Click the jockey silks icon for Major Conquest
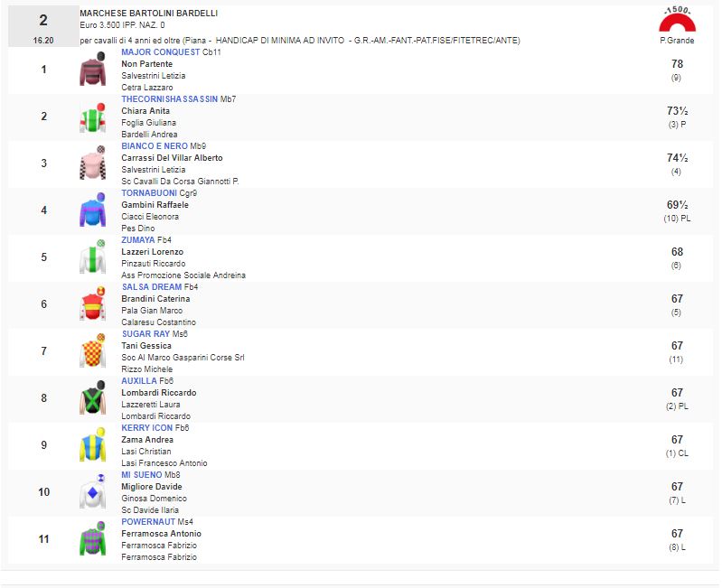The image size is (722, 588). click(x=92, y=70)
